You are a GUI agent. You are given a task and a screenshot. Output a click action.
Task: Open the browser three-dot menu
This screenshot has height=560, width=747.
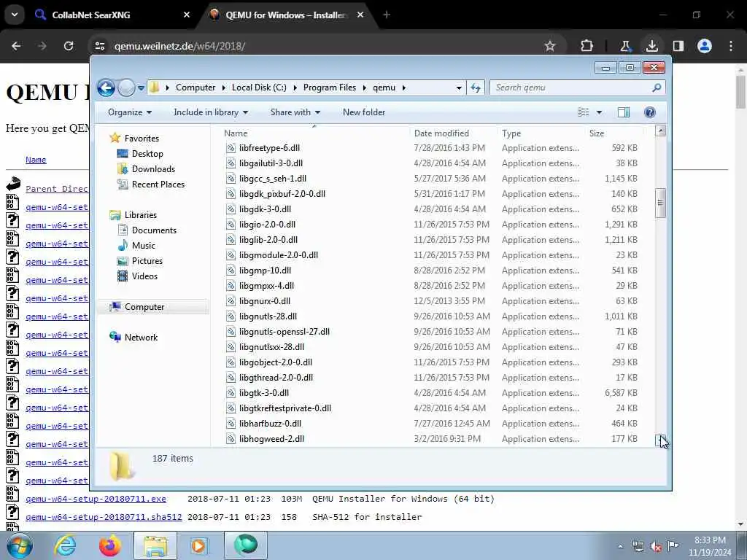pos(731,46)
